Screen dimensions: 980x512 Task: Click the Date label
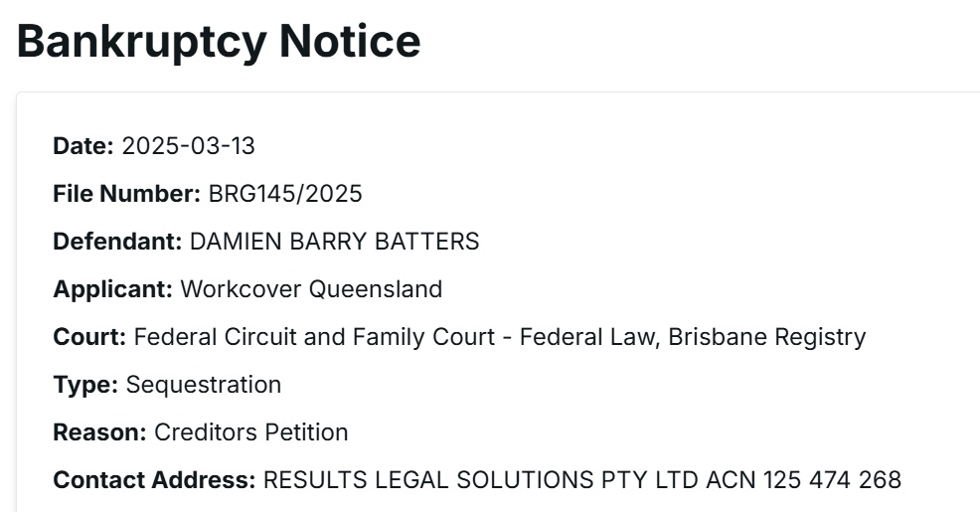82,146
